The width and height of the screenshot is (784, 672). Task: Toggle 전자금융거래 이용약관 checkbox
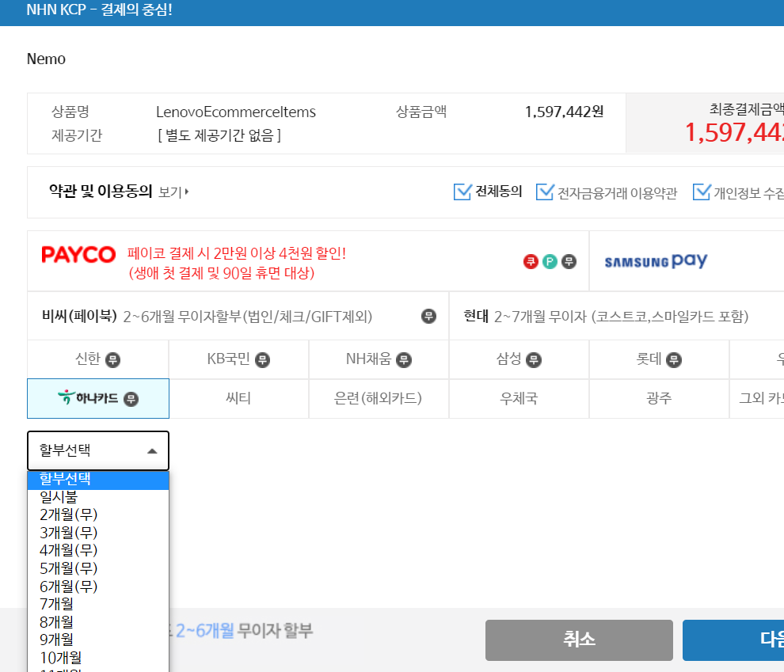(x=545, y=192)
